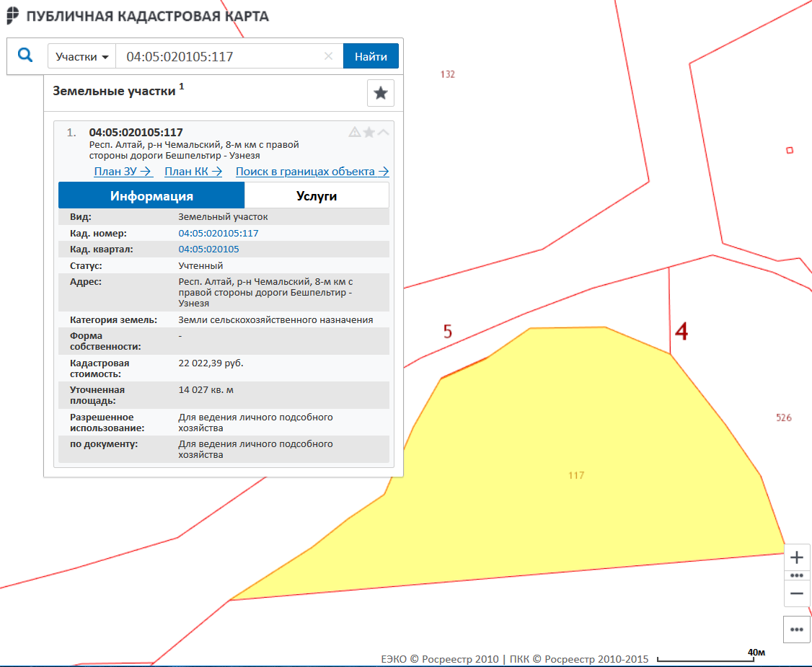Click the magnifier search icon
The width and height of the screenshot is (812, 667).
[x=25, y=56]
